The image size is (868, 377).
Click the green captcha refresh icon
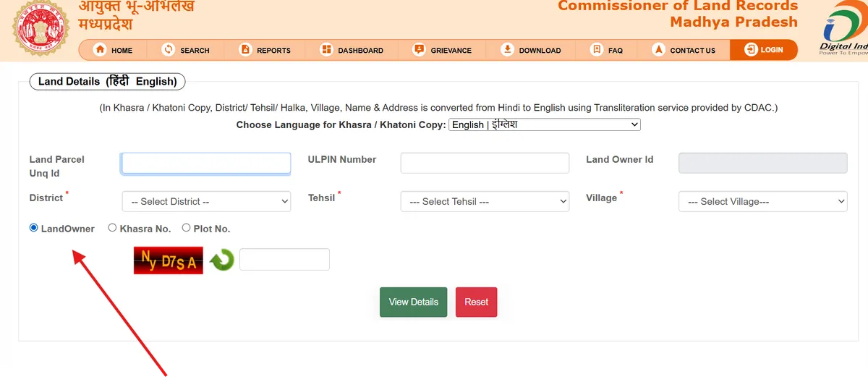[222, 260]
